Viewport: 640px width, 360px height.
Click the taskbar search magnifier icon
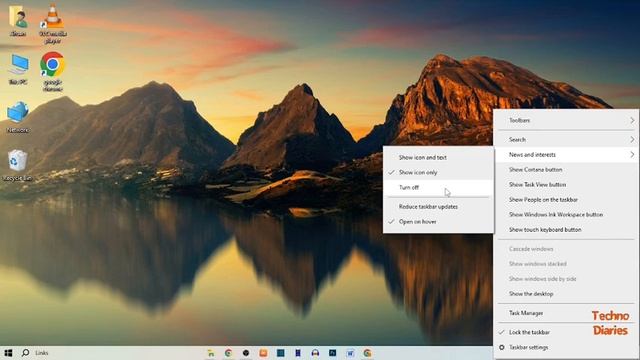[x=25, y=353]
